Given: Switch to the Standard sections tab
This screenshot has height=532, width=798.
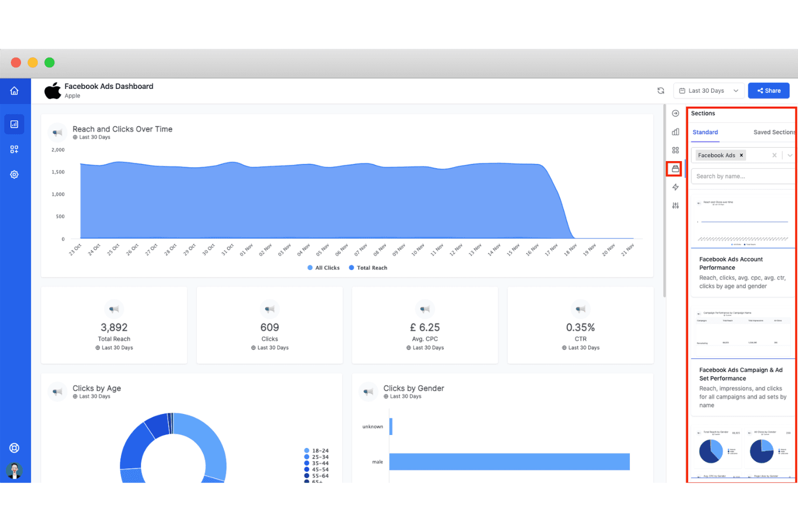Looking at the screenshot, I should pyautogui.click(x=705, y=132).
